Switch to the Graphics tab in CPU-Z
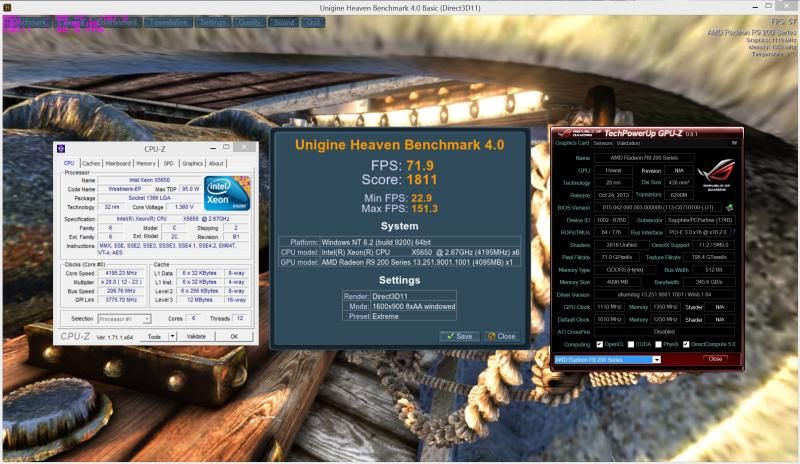The width and height of the screenshot is (800, 464). click(x=192, y=163)
